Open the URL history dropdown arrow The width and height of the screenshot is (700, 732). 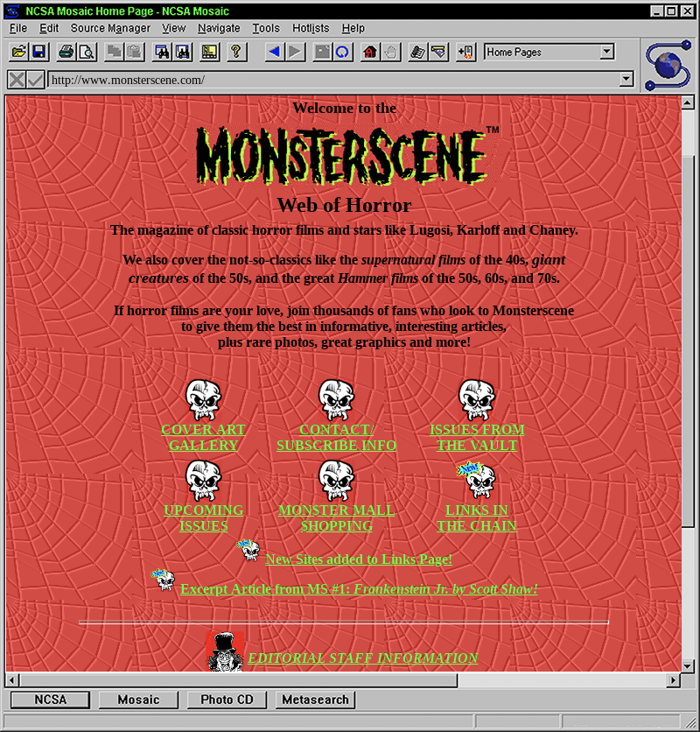(x=626, y=80)
